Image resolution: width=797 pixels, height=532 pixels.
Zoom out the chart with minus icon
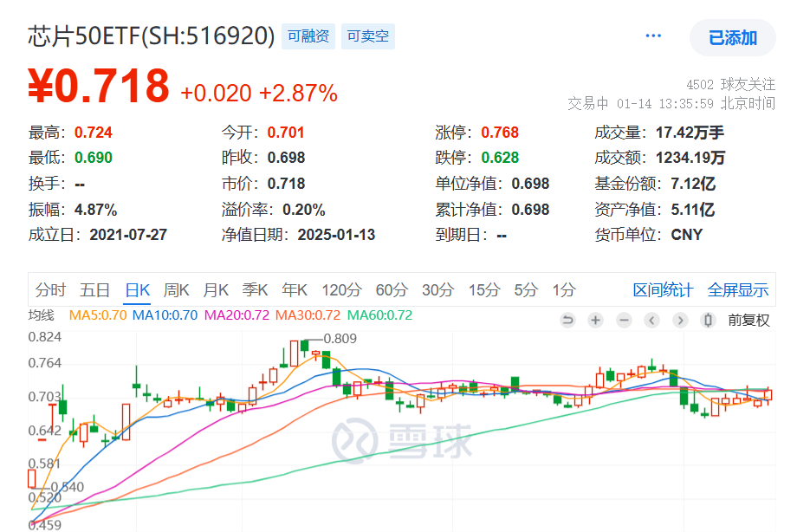pyautogui.click(x=624, y=320)
